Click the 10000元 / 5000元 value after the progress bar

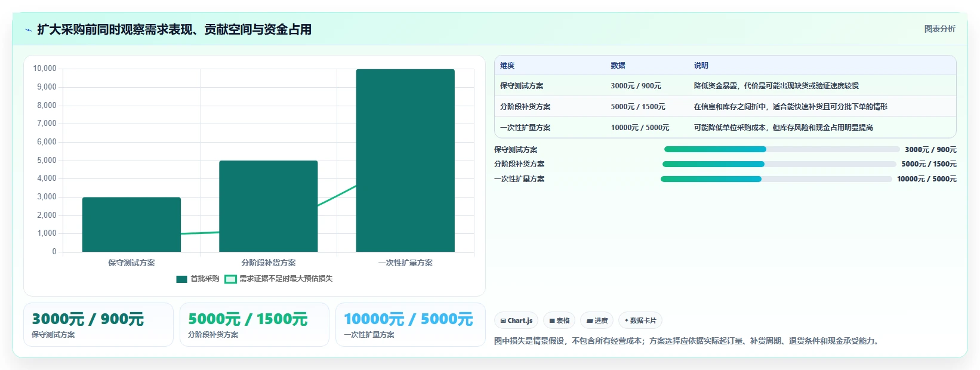tap(927, 179)
